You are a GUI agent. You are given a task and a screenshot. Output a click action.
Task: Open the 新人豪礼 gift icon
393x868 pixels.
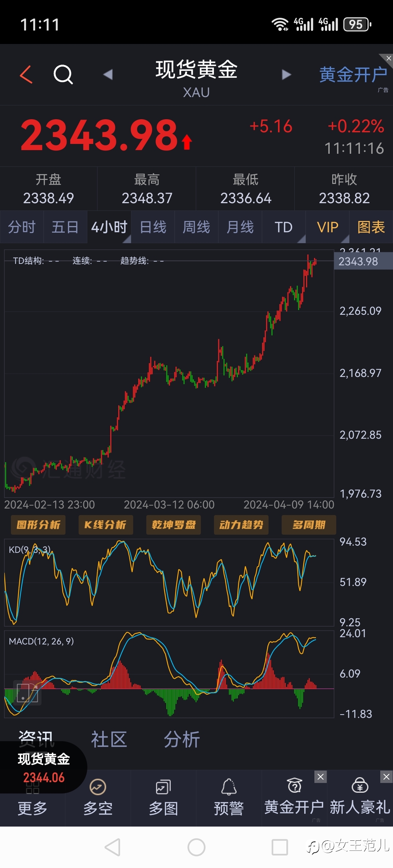(x=360, y=798)
